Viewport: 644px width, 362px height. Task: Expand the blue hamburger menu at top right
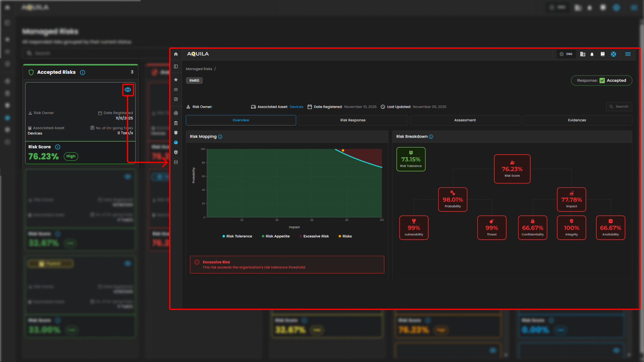628,54
